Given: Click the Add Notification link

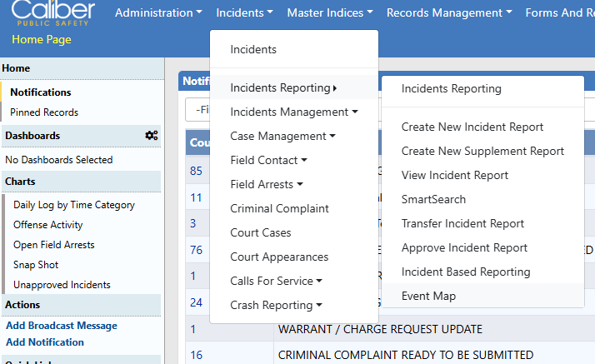Looking at the screenshot, I should pos(44,342).
